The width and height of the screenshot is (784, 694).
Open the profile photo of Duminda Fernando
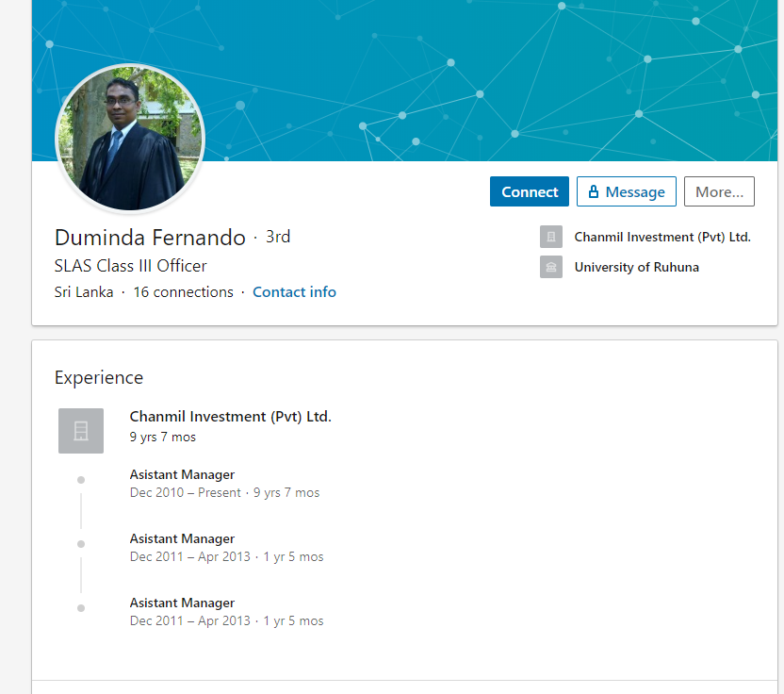pyautogui.click(x=130, y=138)
